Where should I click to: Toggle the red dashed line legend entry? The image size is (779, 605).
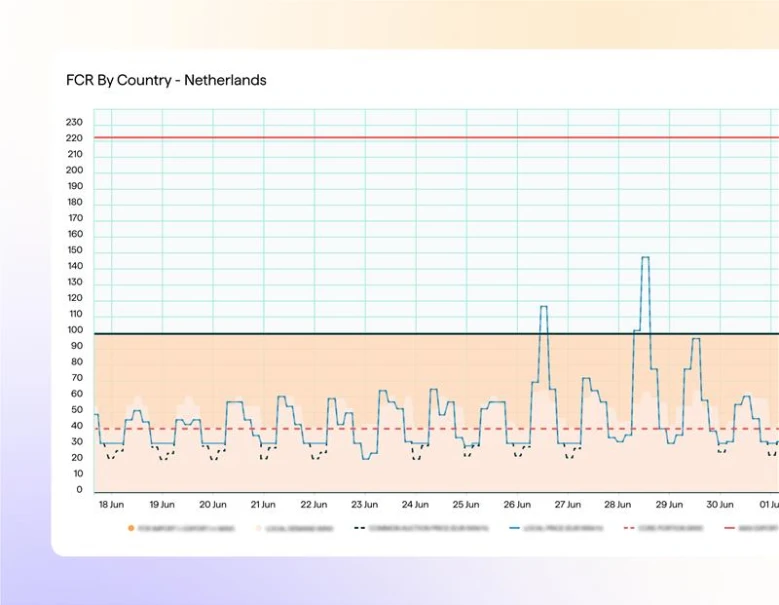[x=664, y=528]
